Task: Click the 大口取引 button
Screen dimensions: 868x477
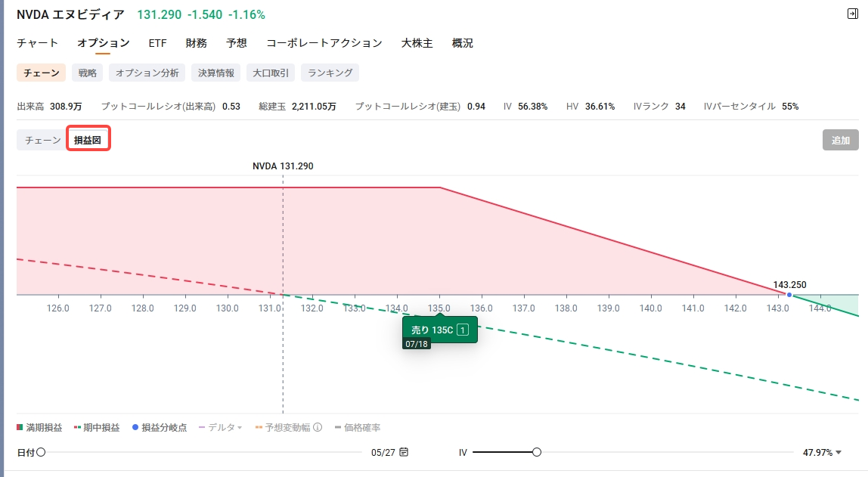Action: point(271,73)
